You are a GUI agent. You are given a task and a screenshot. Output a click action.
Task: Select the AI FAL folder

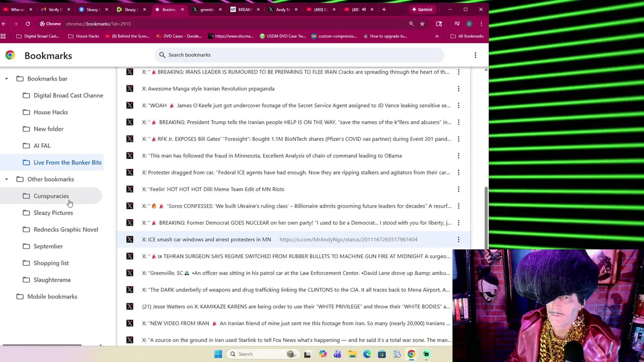[x=37, y=146]
